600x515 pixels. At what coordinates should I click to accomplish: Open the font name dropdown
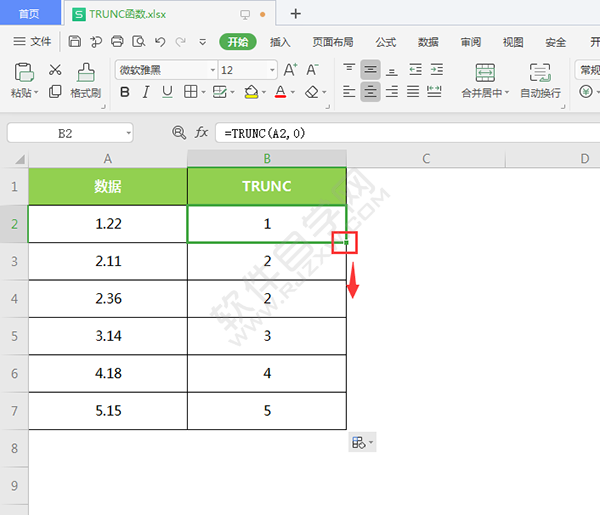pyautogui.click(x=212, y=70)
